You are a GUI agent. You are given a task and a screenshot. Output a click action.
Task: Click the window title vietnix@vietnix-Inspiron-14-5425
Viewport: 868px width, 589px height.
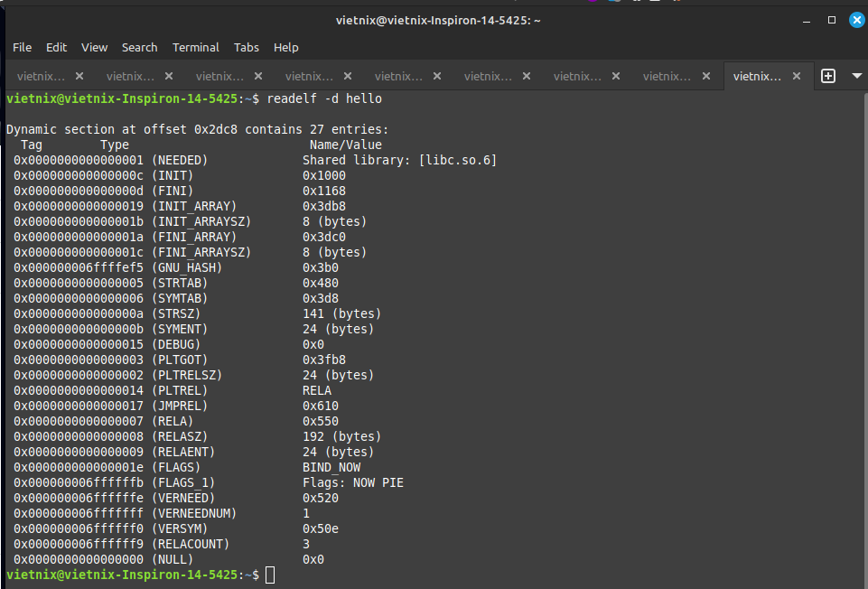[438, 21]
